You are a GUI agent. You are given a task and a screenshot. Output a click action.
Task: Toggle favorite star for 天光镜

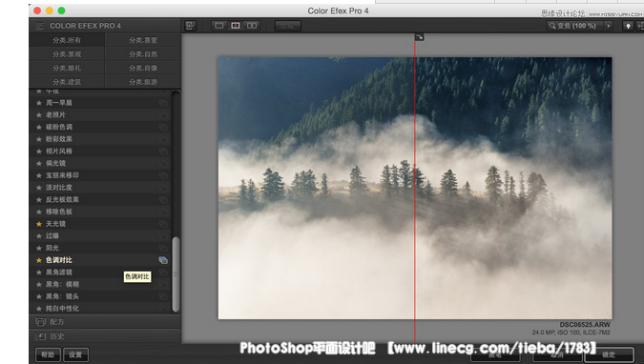pyautogui.click(x=39, y=224)
